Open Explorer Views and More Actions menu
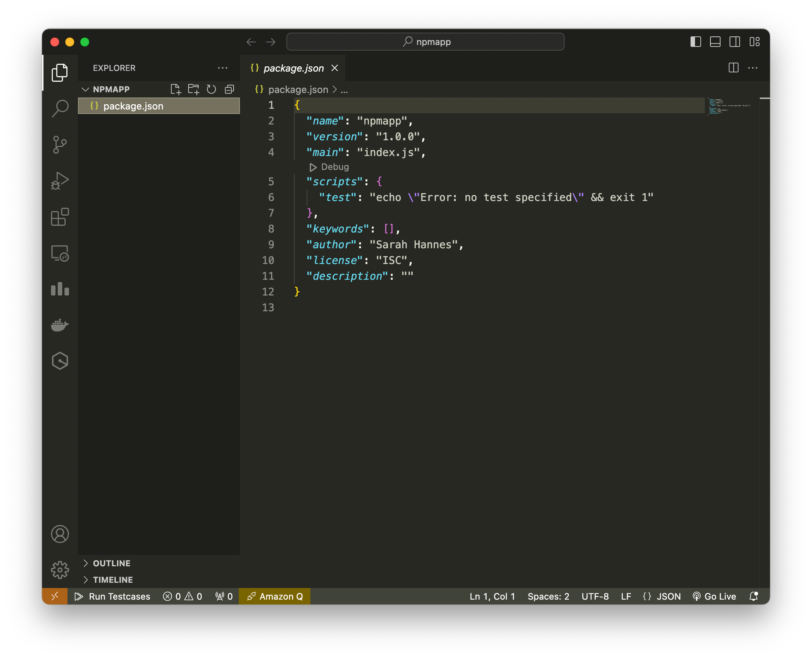Screen dimensions: 812x660 point(223,68)
